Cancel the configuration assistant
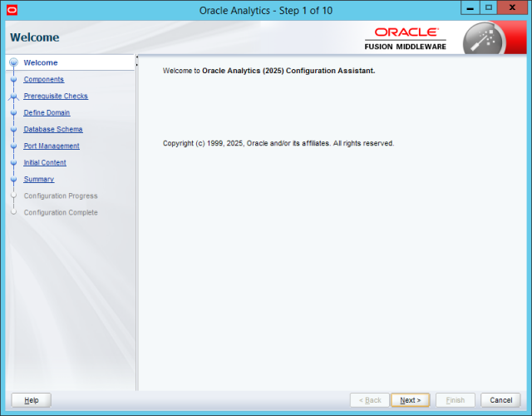 (x=500, y=400)
